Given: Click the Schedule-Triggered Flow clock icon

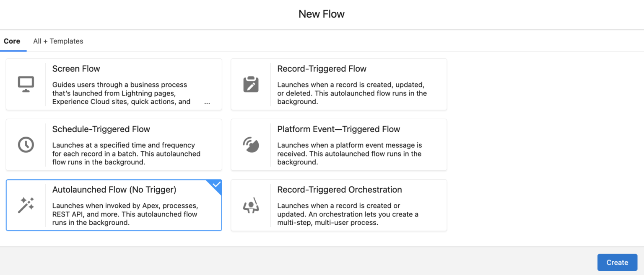Looking at the screenshot, I should tap(26, 144).
